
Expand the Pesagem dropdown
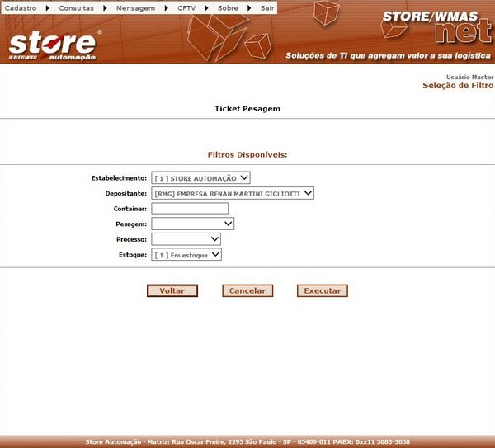pyautogui.click(x=193, y=224)
